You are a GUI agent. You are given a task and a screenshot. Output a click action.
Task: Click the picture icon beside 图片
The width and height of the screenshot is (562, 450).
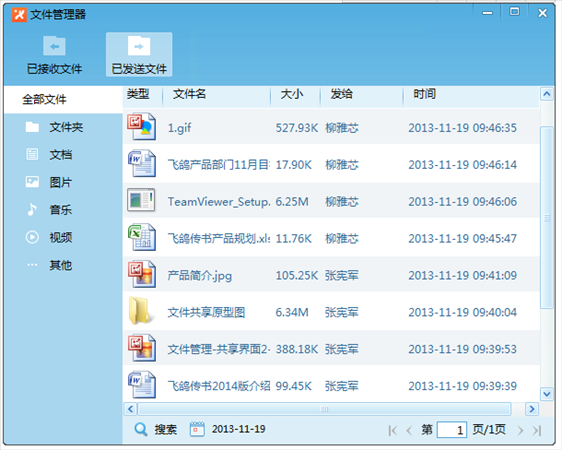click(32, 182)
